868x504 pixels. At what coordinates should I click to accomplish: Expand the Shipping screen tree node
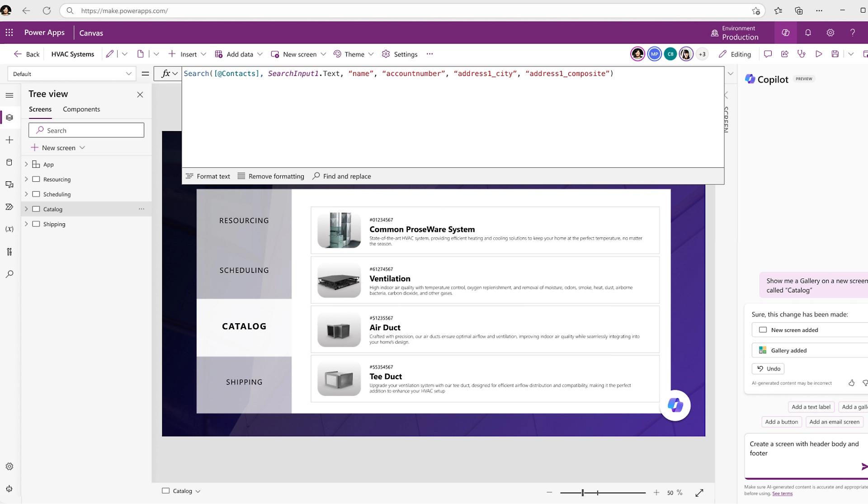point(26,224)
